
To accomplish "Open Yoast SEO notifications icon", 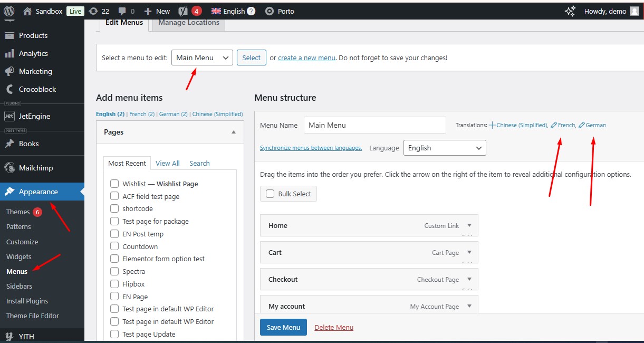I will click(184, 11).
